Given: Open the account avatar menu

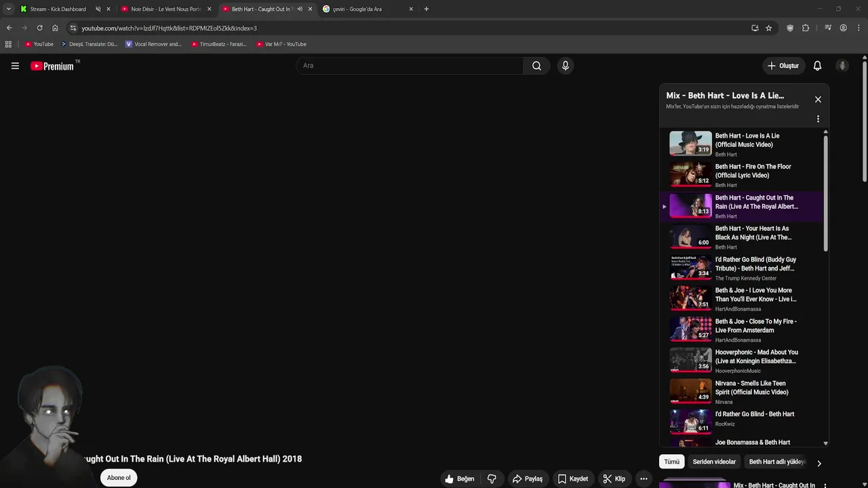Looking at the screenshot, I should tap(842, 66).
